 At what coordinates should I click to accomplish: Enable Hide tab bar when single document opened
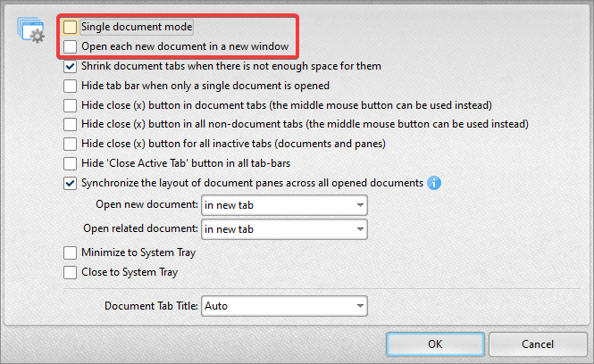pos(70,86)
